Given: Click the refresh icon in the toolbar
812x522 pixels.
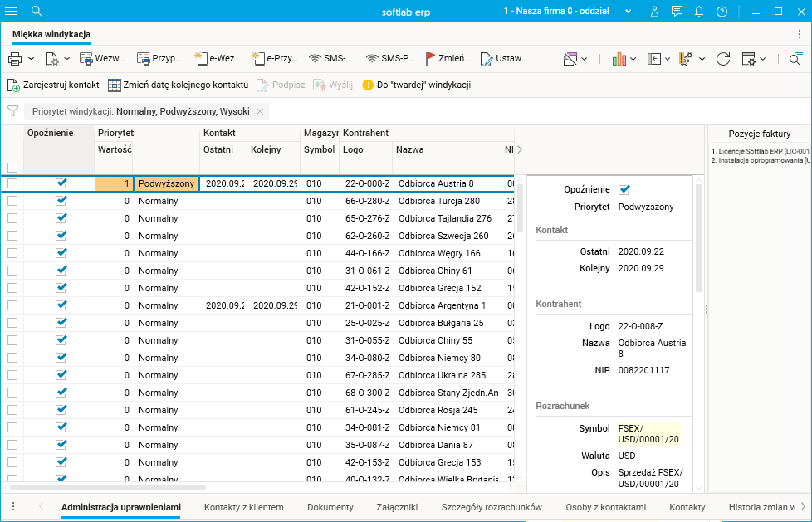Looking at the screenshot, I should (x=723, y=59).
